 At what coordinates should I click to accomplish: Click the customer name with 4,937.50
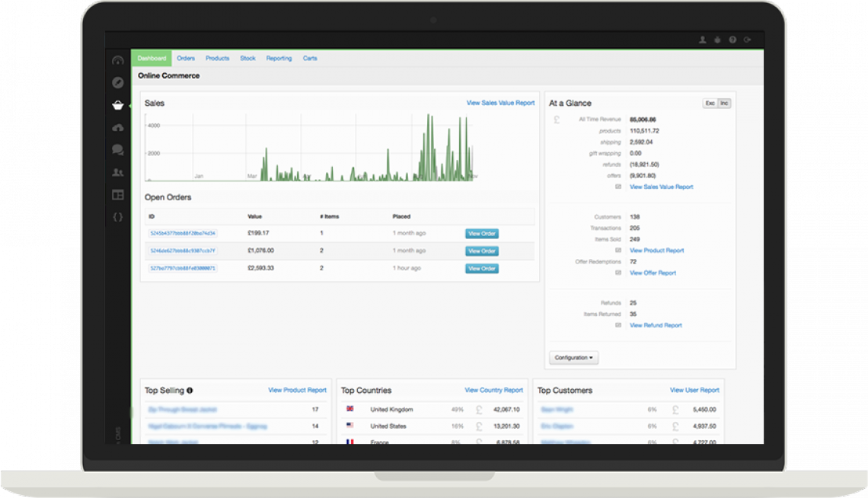click(x=557, y=426)
